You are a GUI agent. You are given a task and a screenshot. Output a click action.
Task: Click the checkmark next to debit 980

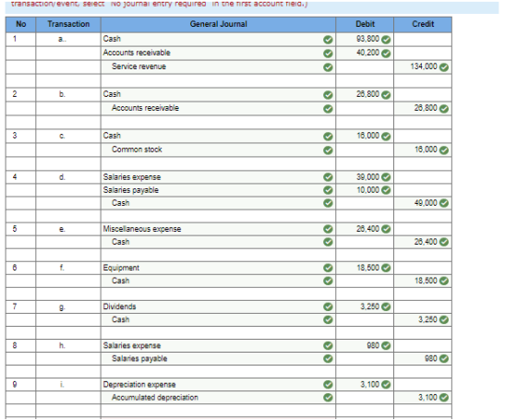pyautogui.click(x=386, y=345)
